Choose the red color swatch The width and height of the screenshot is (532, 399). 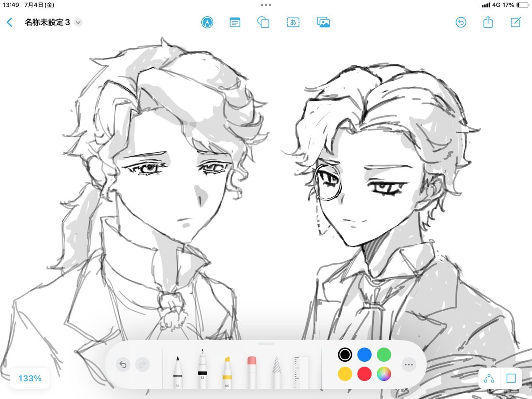click(364, 374)
